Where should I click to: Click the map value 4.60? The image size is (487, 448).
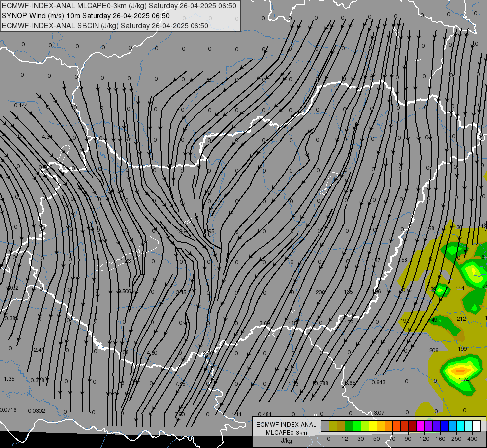(152, 353)
